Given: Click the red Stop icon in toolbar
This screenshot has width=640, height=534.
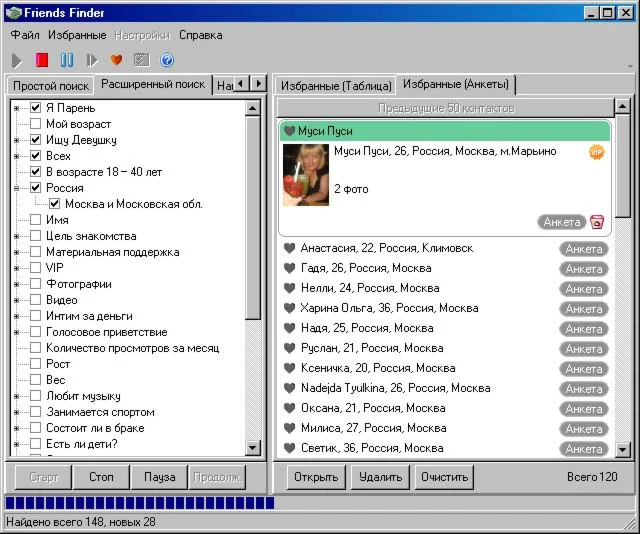Looking at the screenshot, I should [42, 60].
